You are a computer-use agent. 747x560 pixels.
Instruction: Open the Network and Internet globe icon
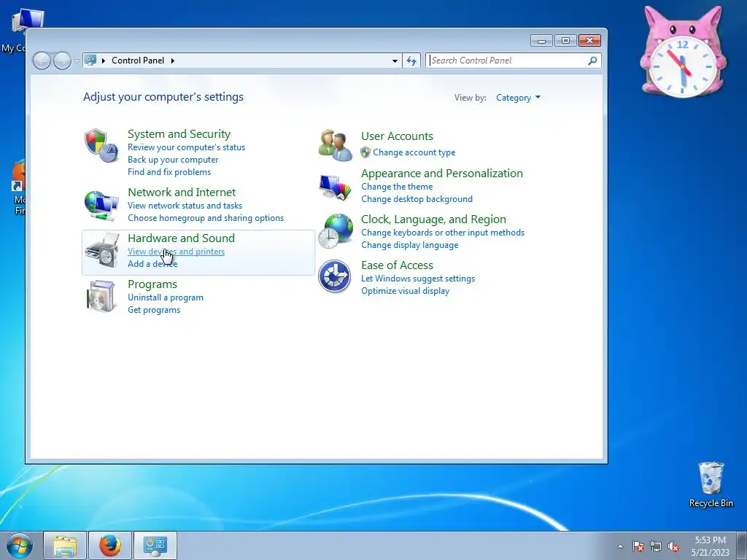click(101, 205)
